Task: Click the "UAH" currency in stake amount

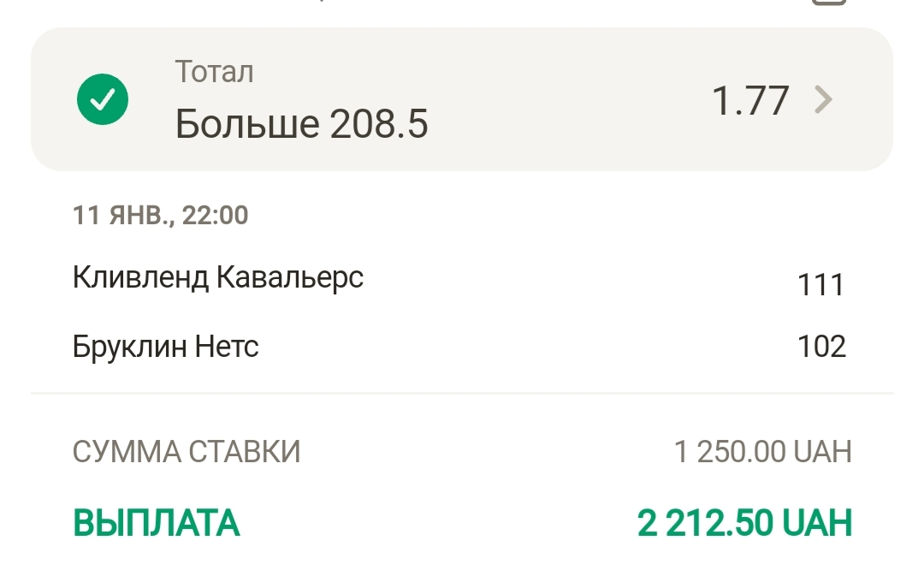Action: coord(823,451)
